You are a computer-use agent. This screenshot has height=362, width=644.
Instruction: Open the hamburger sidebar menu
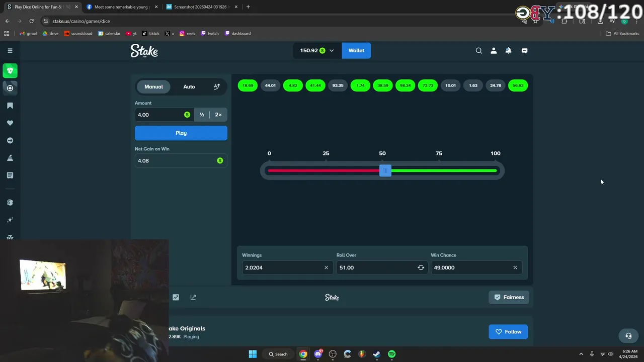[10, 50]
